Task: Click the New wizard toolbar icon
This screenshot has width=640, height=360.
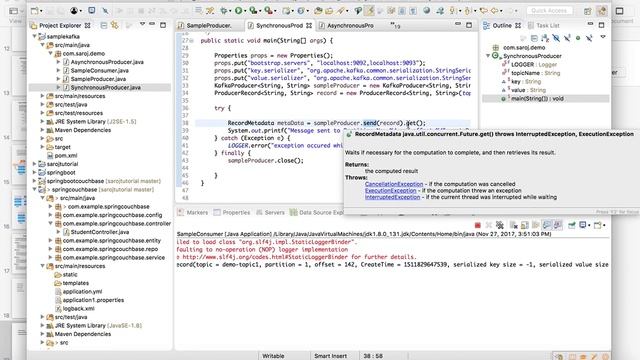Action: tap(35, 11)
